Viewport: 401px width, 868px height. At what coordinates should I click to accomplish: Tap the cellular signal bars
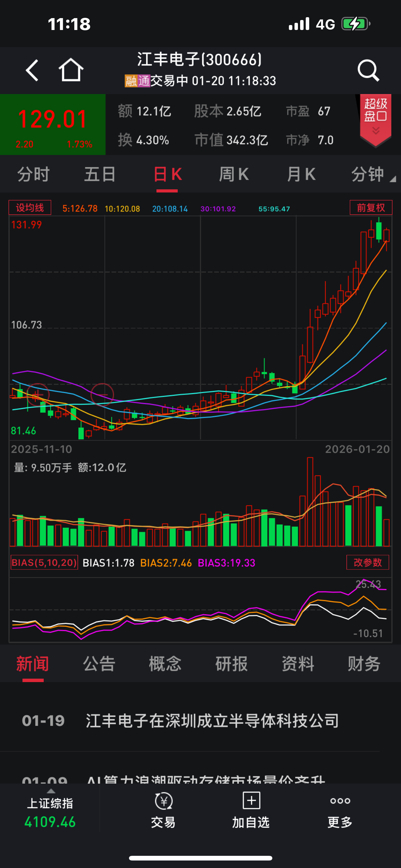(299, 24)
